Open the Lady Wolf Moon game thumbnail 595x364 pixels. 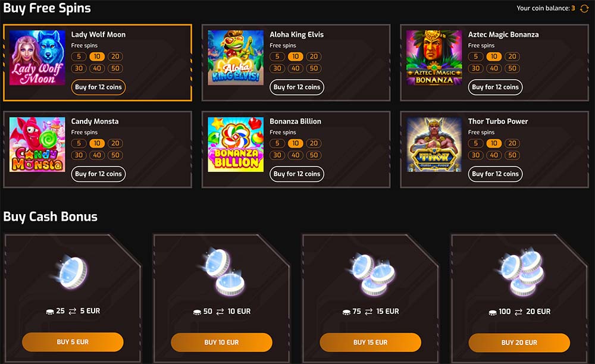tap(37, 58)
